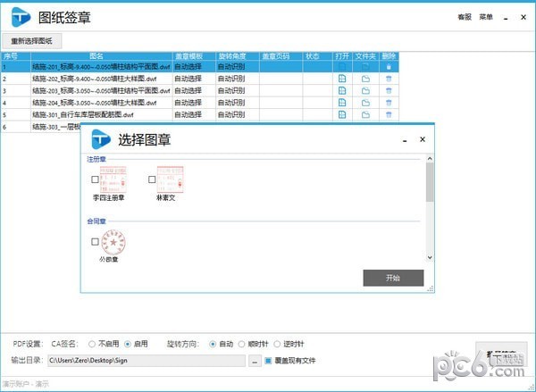Click 盖章模板 cell for 结施-301 row
536x392 pixels.
(194, 114)
